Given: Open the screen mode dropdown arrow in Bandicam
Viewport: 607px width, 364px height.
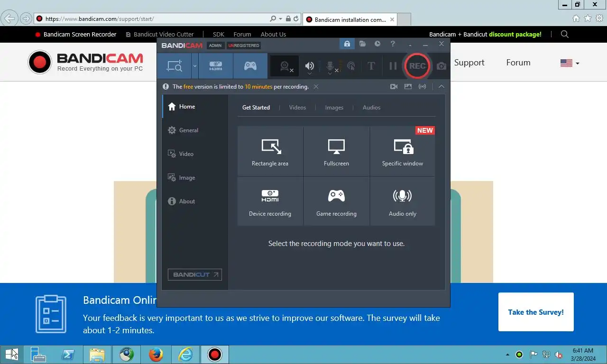Looking at the screenshot, I should (194, 66).
